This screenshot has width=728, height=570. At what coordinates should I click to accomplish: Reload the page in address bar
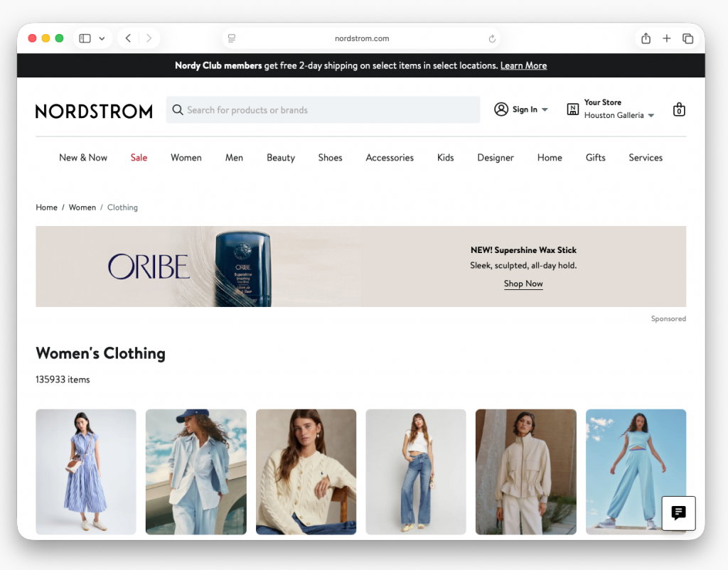point(492,39)
